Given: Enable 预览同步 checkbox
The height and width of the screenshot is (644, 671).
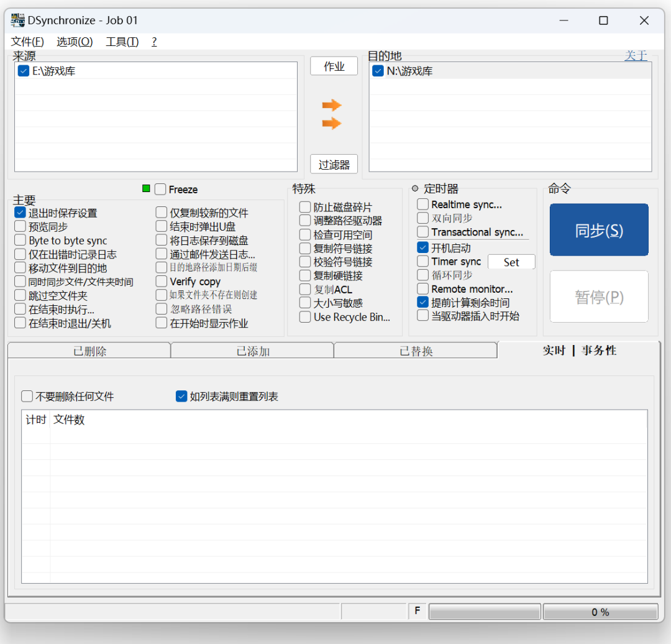Looking at the screenshot, I should tap(20, 226).
